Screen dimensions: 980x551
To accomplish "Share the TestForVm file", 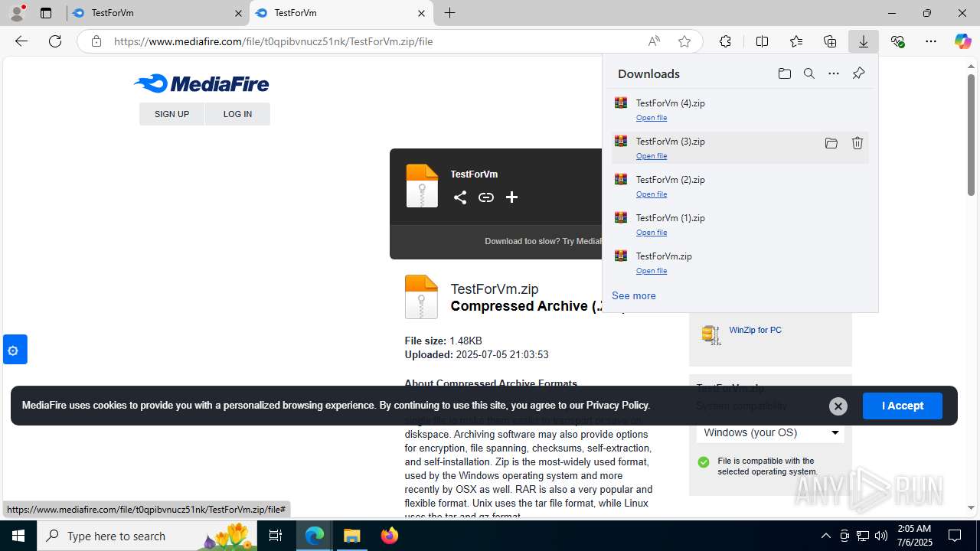I will (x=459, y=197).
